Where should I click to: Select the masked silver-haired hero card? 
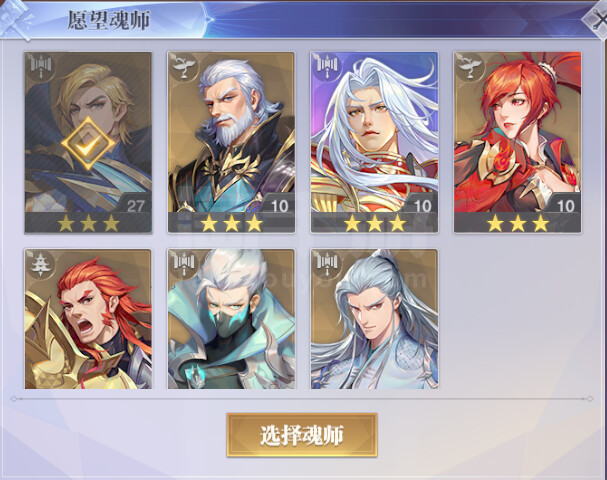tap(231, 319)
